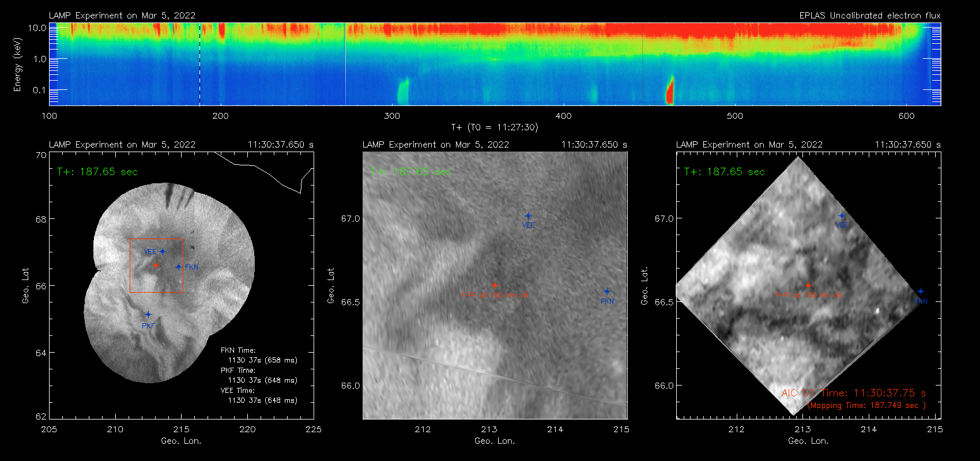The height and width of the screenshot is (461, 980).
Task: Select the VEE cross marker in the center panel
Action: [528, 216]
